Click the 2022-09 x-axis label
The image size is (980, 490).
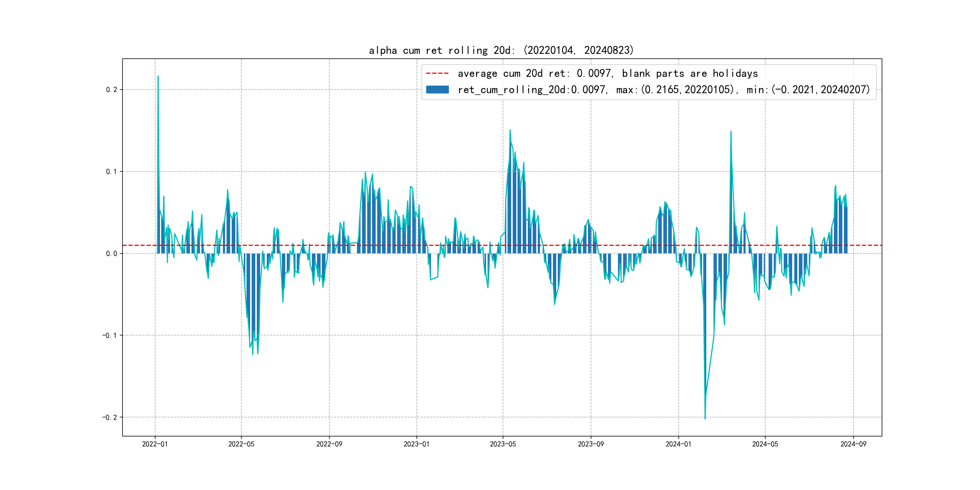(x=329, y=444)
